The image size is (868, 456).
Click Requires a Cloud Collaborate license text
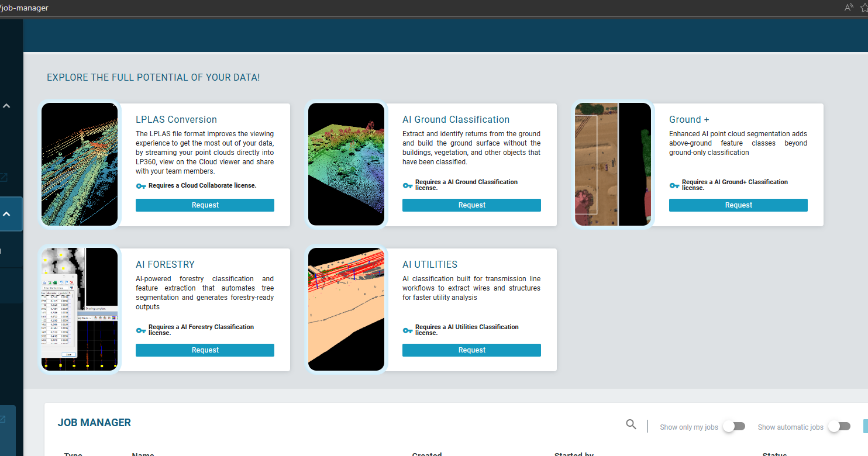(x=202, y=185)
